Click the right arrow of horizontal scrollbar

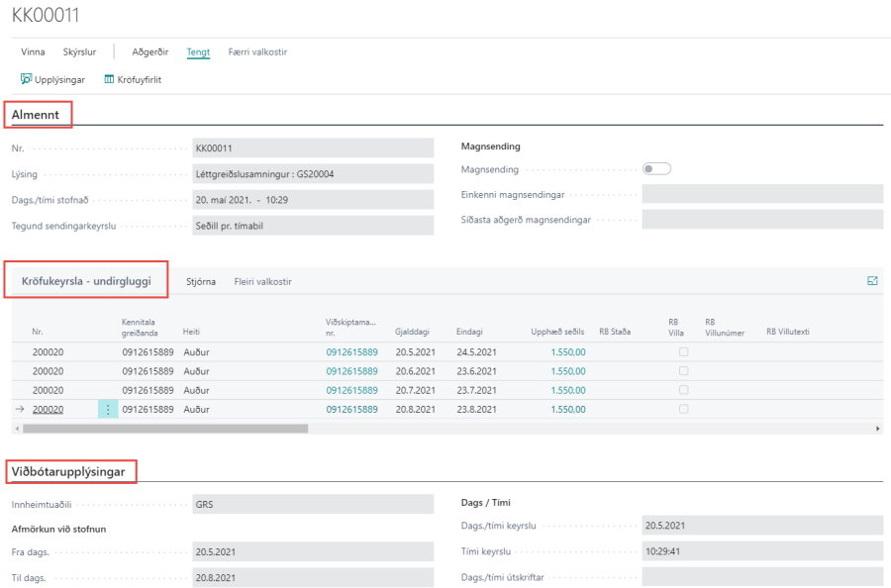coord(877,429)
